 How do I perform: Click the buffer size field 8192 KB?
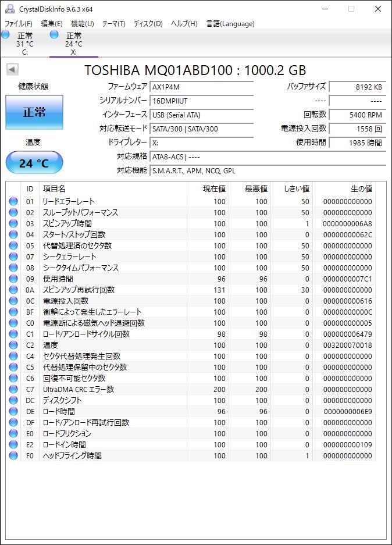tap(357, 87)
